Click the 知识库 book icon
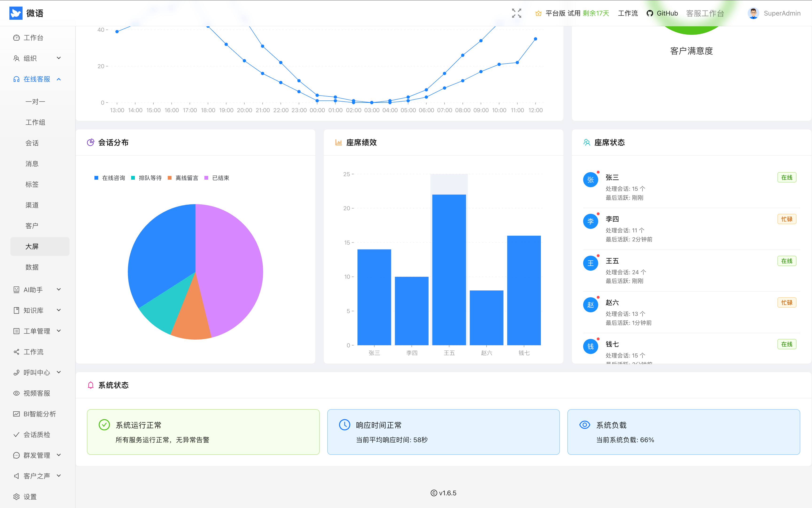The image size is (812, 508). click(16, 310)
